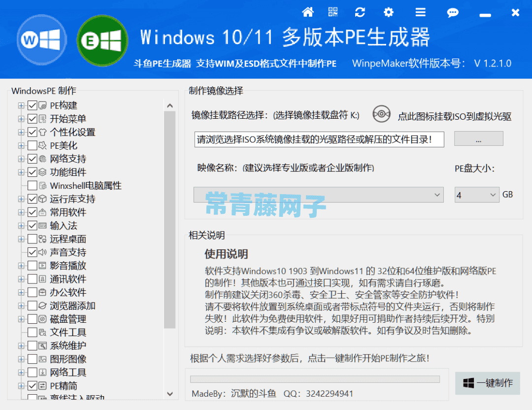Click the 一键制作 build button
This screenshot has width=532, height=410.
click(488, 383)
